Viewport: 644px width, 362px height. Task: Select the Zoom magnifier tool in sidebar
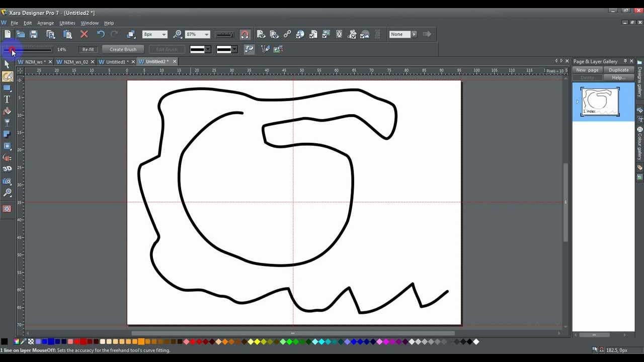point(7,193)
